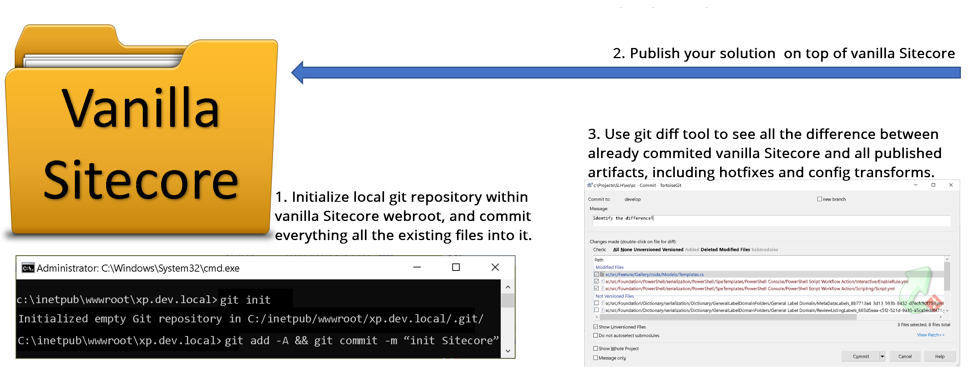Viewport: 980px width, 379px height.
Task: Close the cmd.exe window
Action: (495, 267)
